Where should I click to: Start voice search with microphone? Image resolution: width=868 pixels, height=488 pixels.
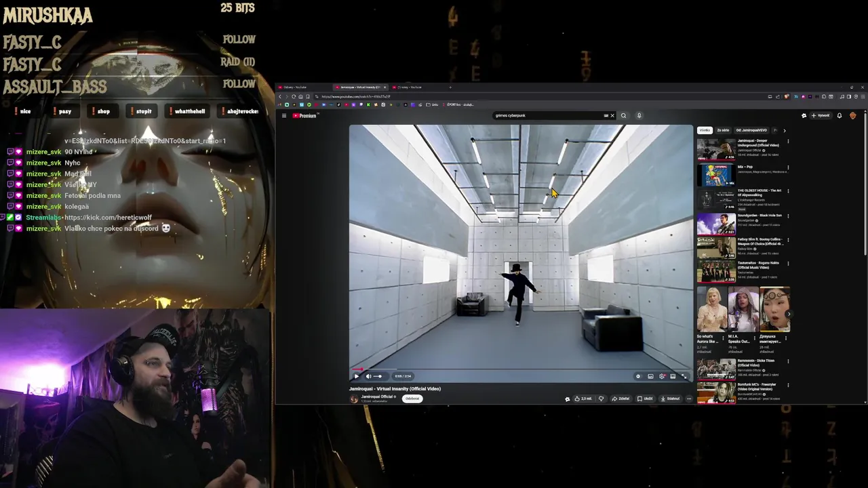pos(639,116)
